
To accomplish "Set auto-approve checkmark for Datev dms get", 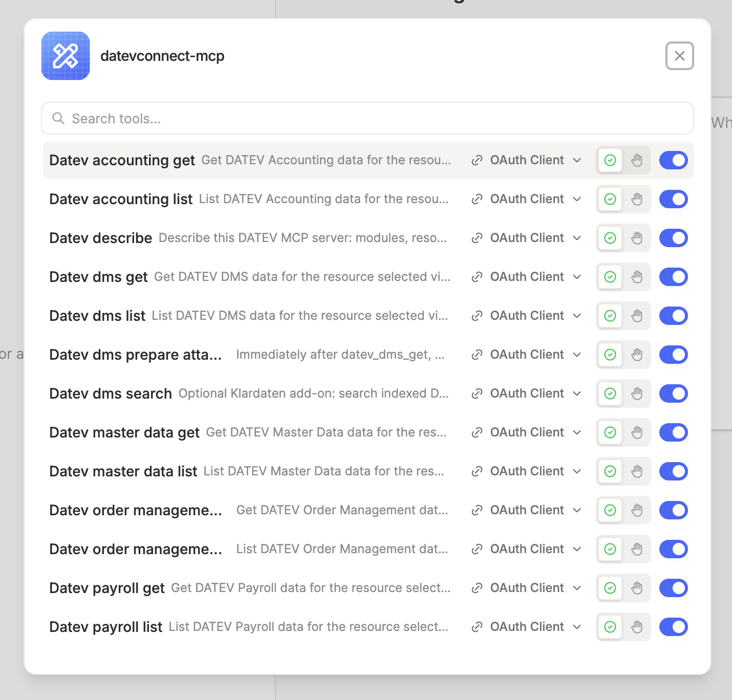I will 610,277.
